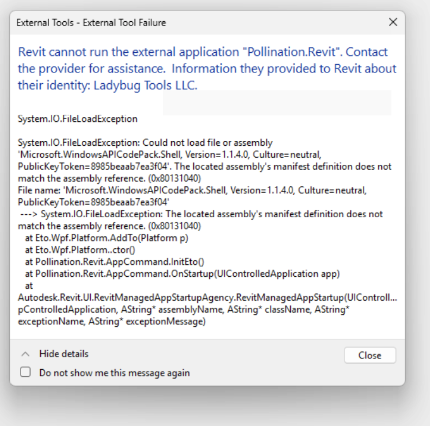Click the "Could not load file or assembly" line
The width and height of the screenshot is (430, 426).
[145, 143]
